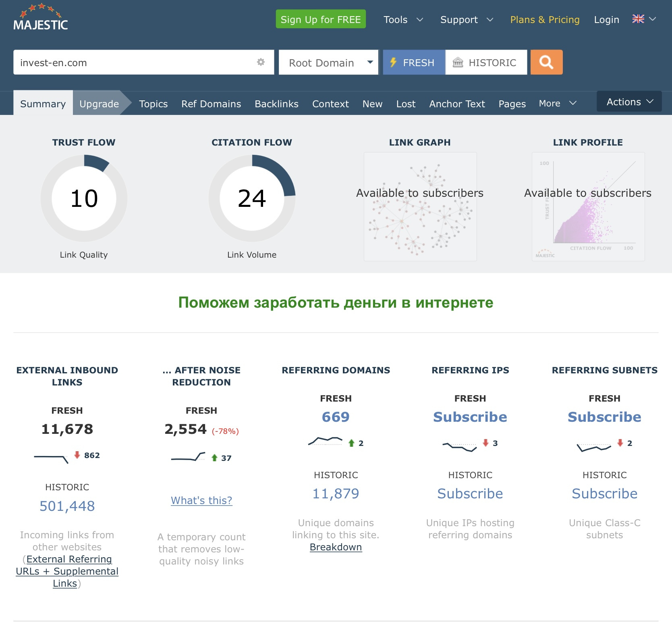Viewport: 672px width, 631px height.
Task: Click the Noise Reduction trend sparkline
Action: click(x=188, y=457)
